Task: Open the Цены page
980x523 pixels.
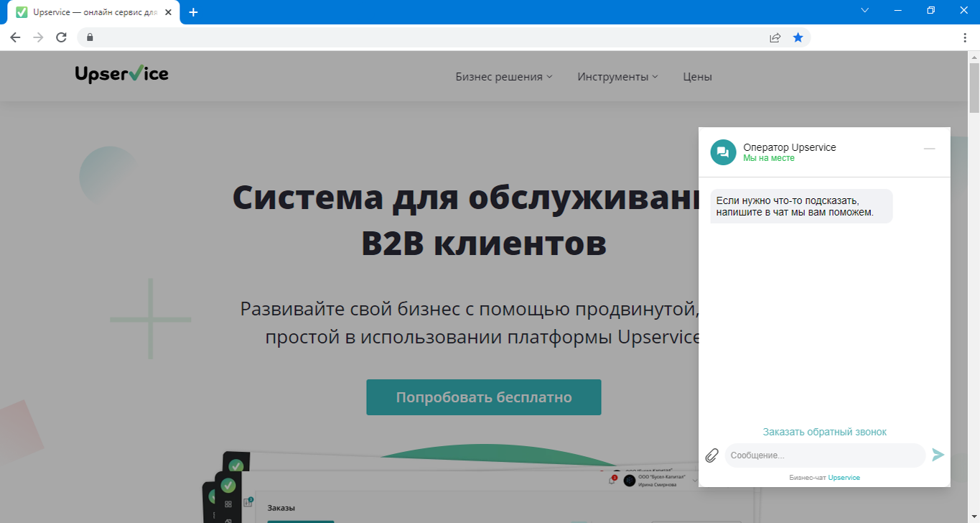Action: point(697,76)
